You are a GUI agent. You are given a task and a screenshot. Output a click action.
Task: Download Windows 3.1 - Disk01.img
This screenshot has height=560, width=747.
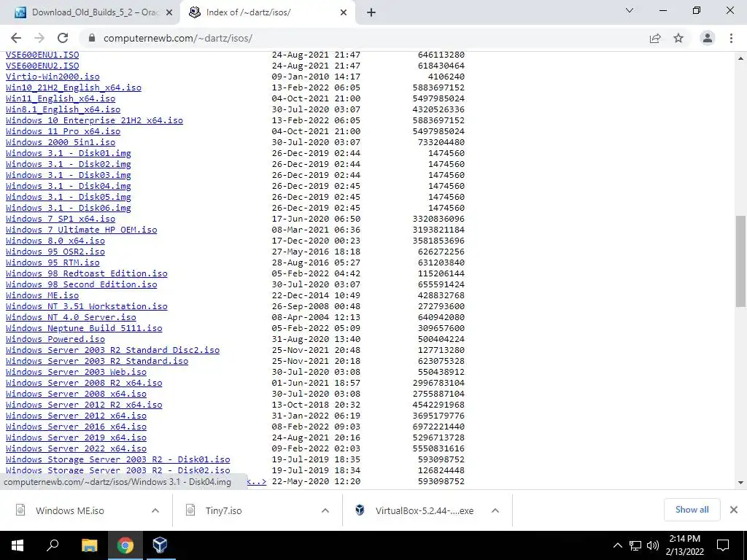(x=68, y=153)
